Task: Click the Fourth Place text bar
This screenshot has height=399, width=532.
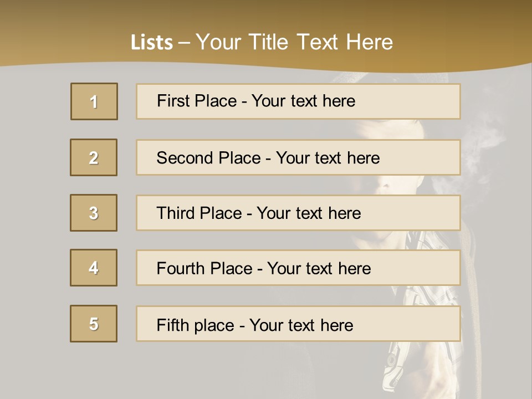Action: pos(298,268)
